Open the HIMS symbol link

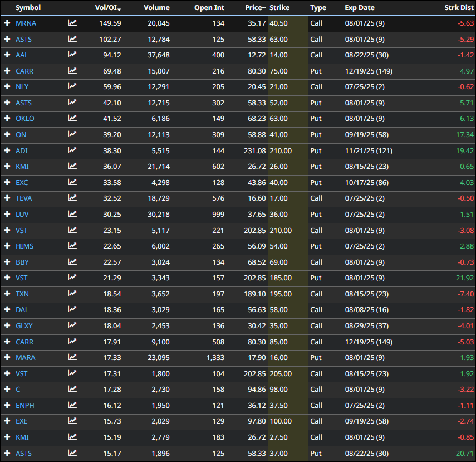pyautogui.click(x=24, y=246)
